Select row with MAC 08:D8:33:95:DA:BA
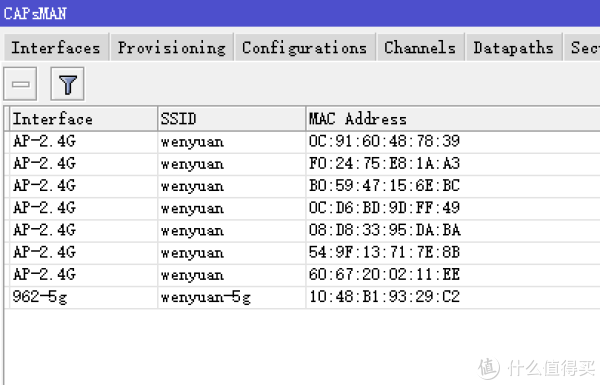Screen dimensions: 600x385 click(302, 231)
